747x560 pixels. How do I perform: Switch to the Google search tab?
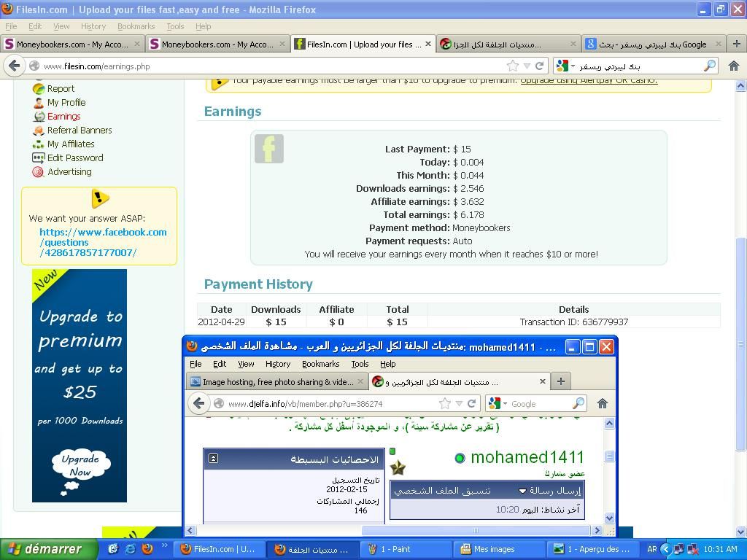pyautogui.click(x=653, y=44)
